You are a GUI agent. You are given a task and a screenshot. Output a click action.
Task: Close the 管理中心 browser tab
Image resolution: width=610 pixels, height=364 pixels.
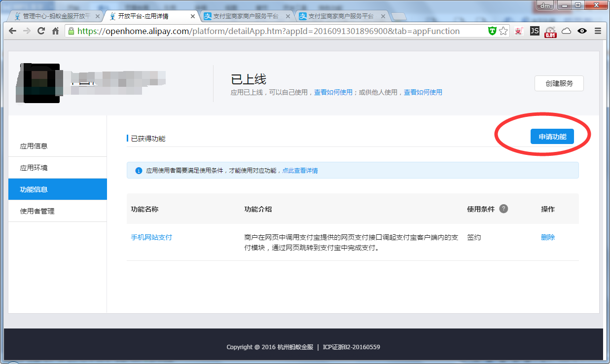click(98, 16)
